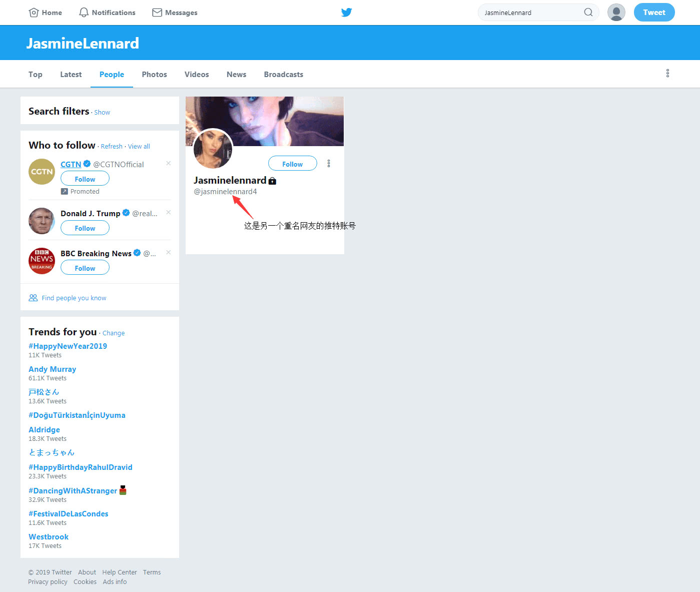The width and height of the screenshot is (700, 592).
Task: Open the Andy Murray trend
Action: 52,369
